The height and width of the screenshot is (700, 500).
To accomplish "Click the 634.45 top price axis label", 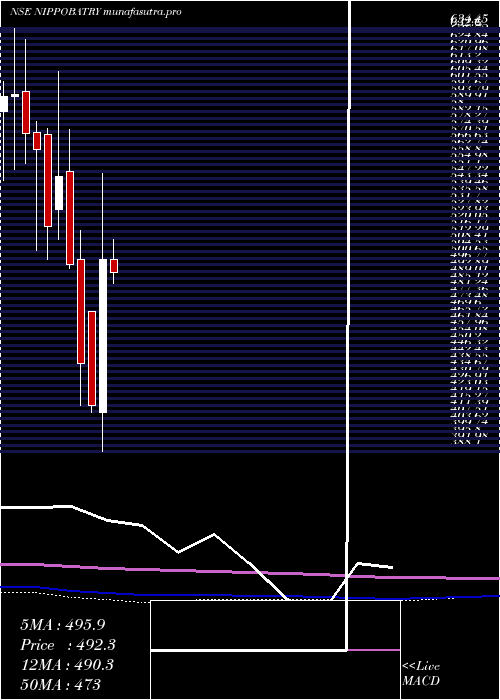I will point(469,18).
